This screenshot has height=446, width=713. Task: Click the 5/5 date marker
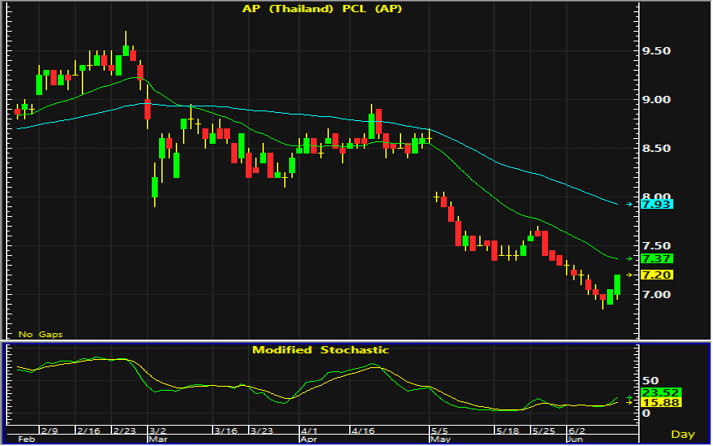click(x=439, y=430)
